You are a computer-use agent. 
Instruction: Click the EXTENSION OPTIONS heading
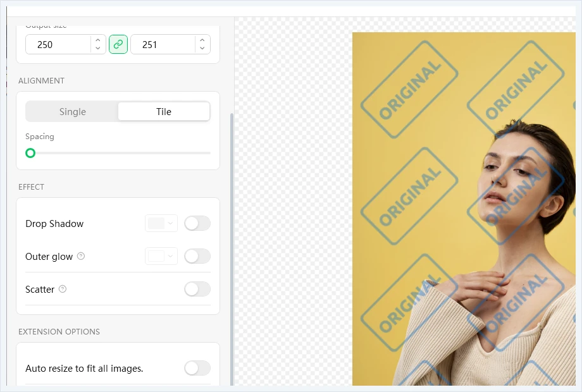tap(59, 331)
